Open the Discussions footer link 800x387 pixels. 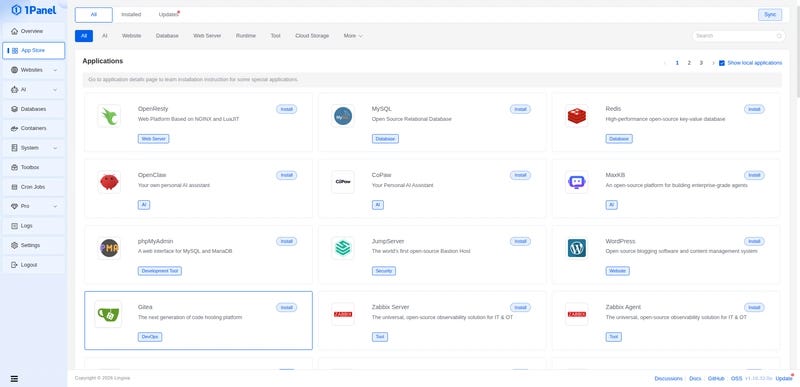click(x=668, y=378)
